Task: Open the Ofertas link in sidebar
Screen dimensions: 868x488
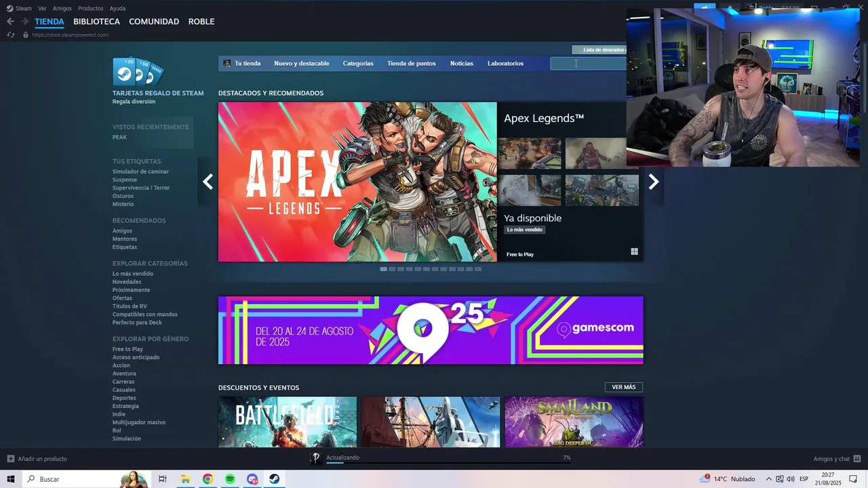Action: (122, 298)
